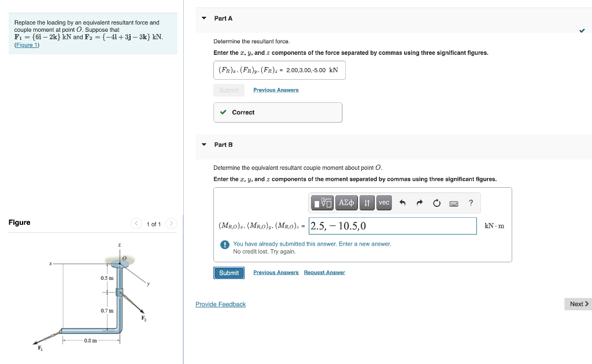
Task: Click the 'Figure' heading
Action: (x=19, y=222)
